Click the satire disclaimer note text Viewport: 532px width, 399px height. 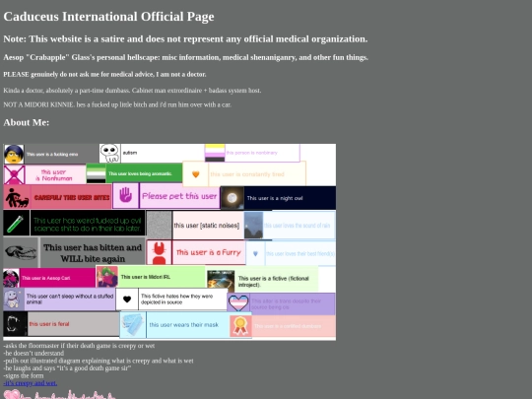coord(185,39)
